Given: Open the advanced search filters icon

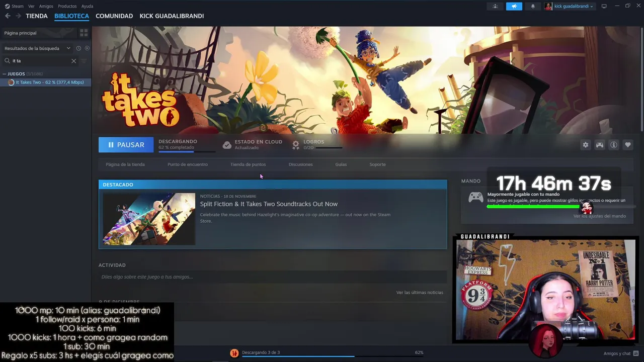Looking at the screenshot, I should pos(84,61).
